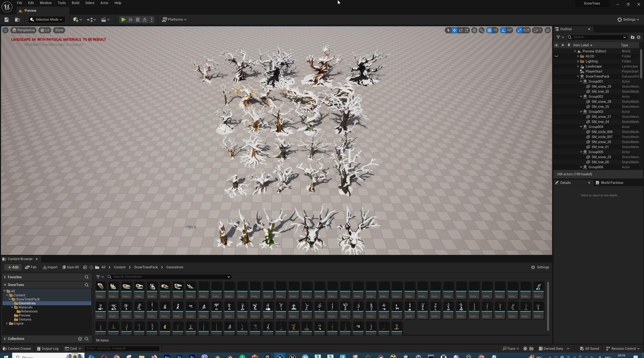644x358 pixels.
Task: Open the Outliner settings gear
Action: pos(639,37)
